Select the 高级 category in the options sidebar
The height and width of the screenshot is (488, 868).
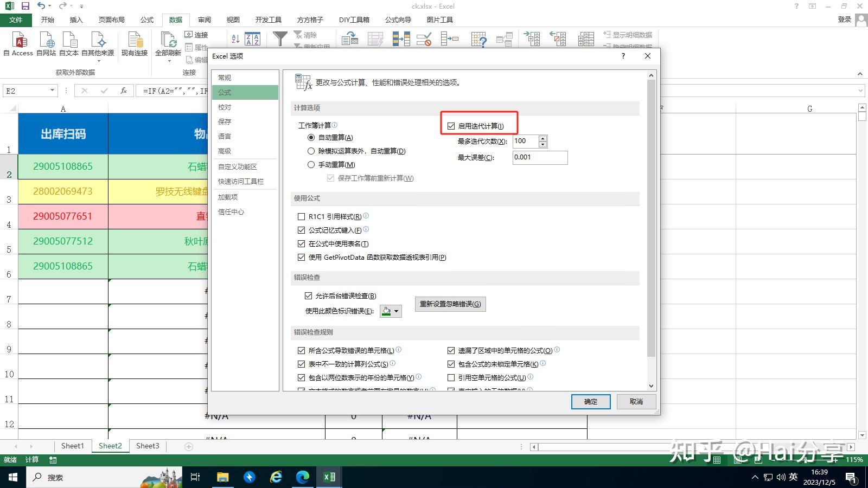pyautogui.click(x=224, y=151)
